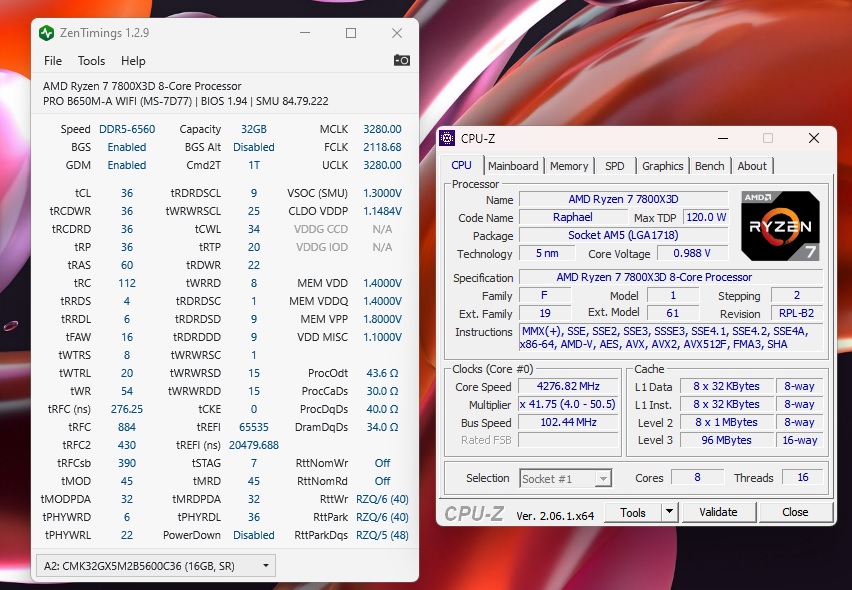Click the VDD MISC 1.1000V value
Viewport: 852px width, 590px height.
pos(383,337)
